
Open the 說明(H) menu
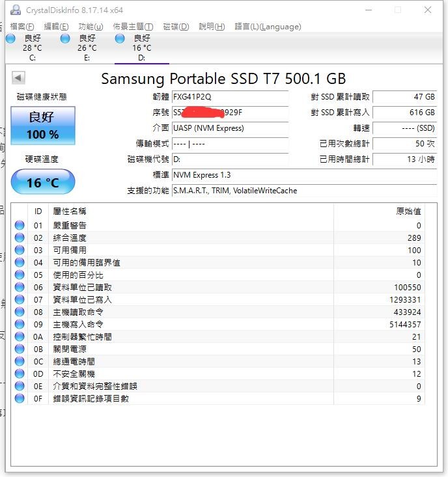212,27
